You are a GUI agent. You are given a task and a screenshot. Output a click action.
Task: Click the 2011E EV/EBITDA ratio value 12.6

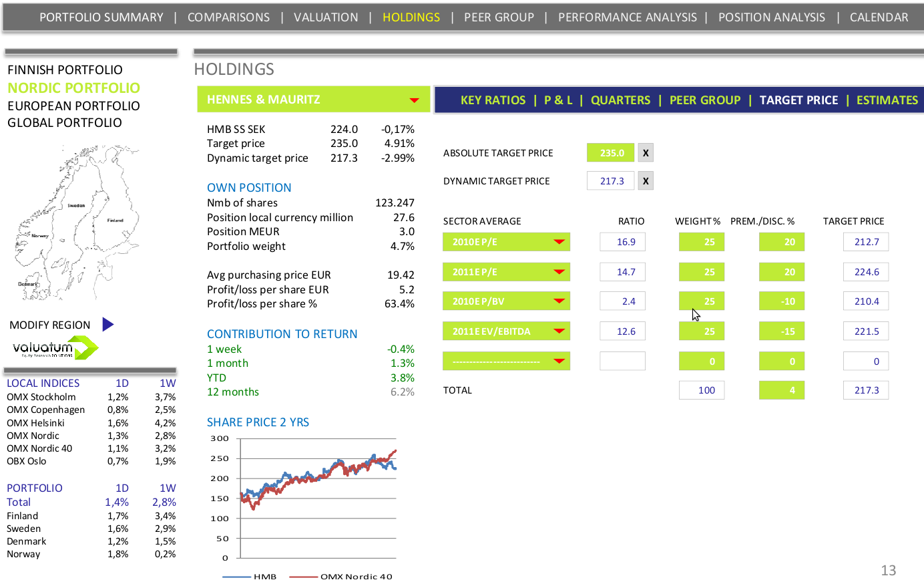(x=622, y=331)
